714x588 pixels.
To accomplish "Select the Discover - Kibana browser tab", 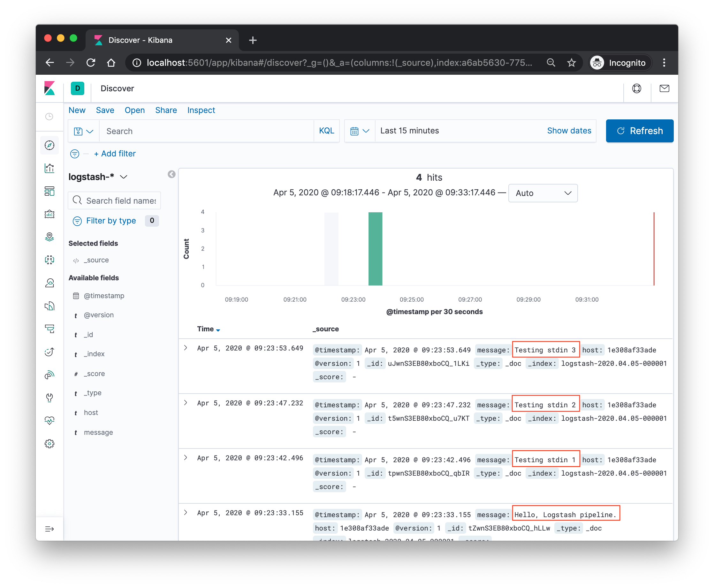I will point(162,40).
